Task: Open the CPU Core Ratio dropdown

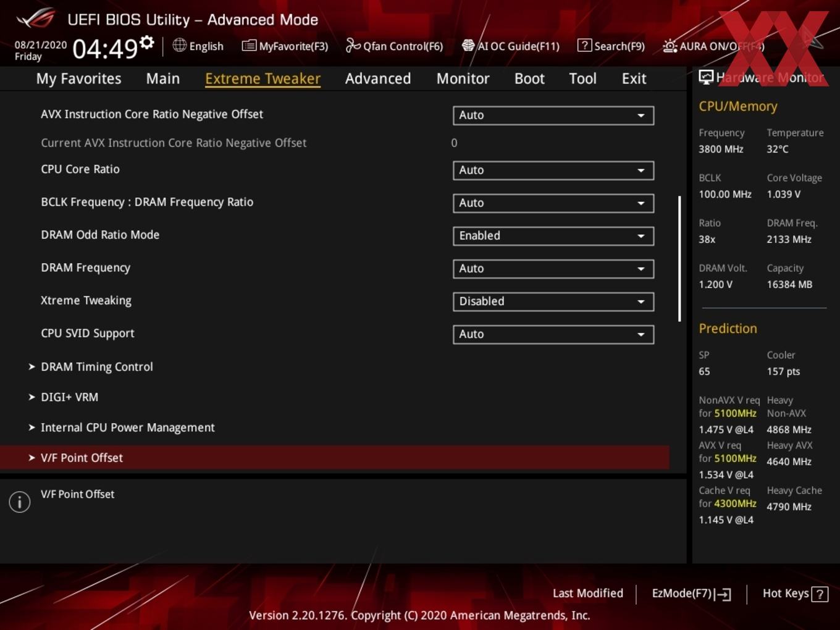Action: [553, 170]
